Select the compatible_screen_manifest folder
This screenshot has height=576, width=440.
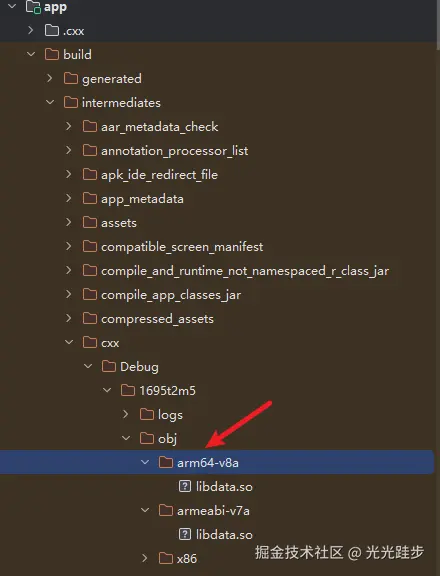pos(182,246)
